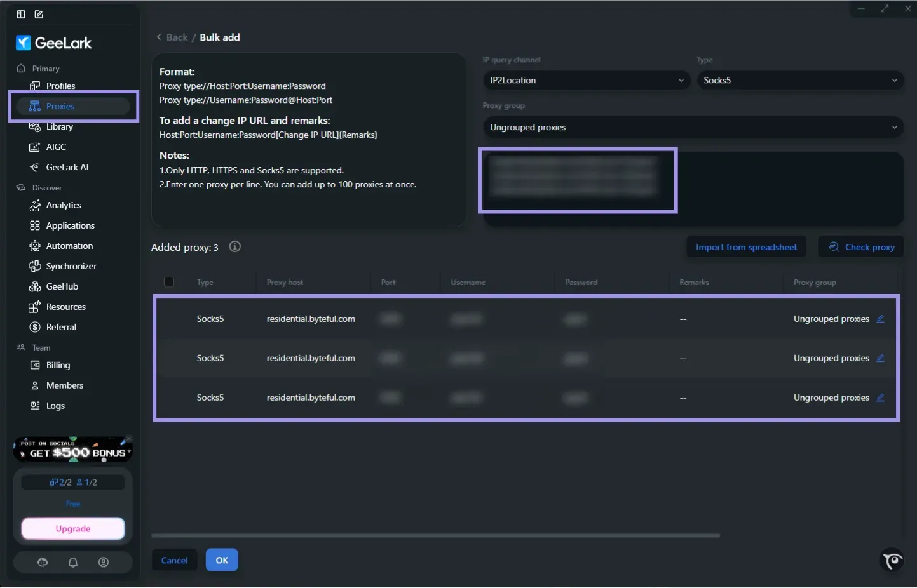
Task: Open Resources page
Action: click(65, 307)
